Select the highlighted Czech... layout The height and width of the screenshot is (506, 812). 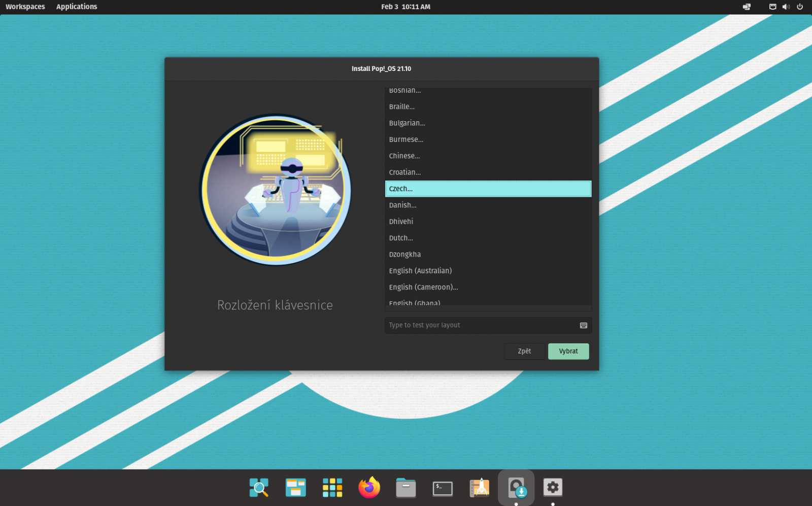point(488,189)
